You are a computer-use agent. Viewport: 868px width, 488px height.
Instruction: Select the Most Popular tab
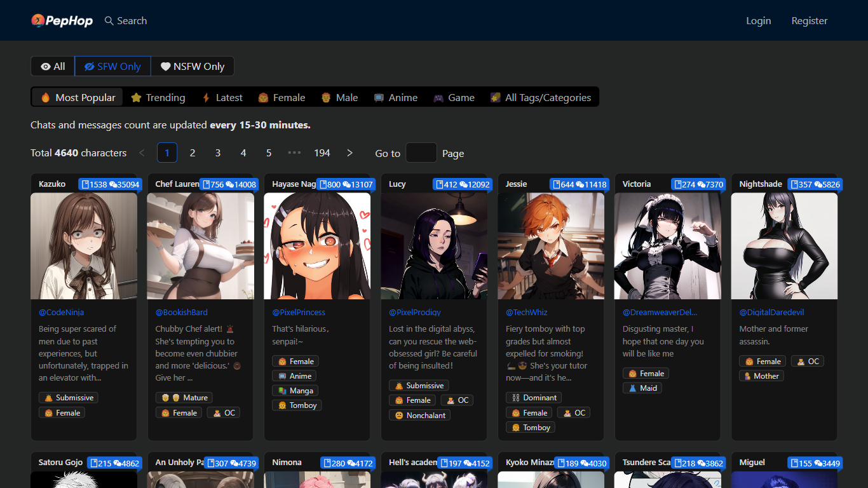pyautogui.click(x=78, y=97)
